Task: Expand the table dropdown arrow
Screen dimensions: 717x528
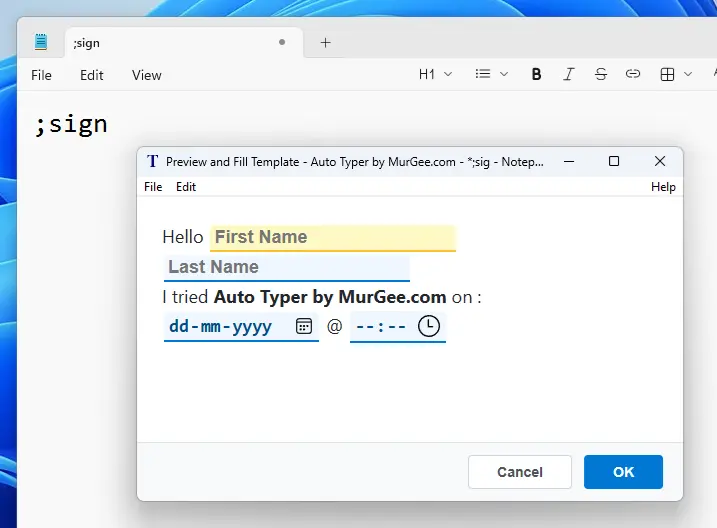Action: click(688, 74)
